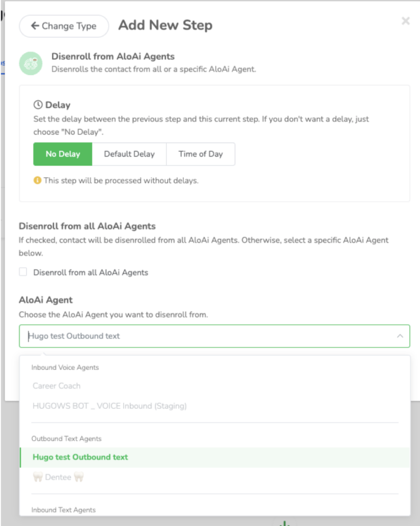Click the Inbound Text Agents group header
Viewport: 420px width, 526px height.
click(63, 510)
